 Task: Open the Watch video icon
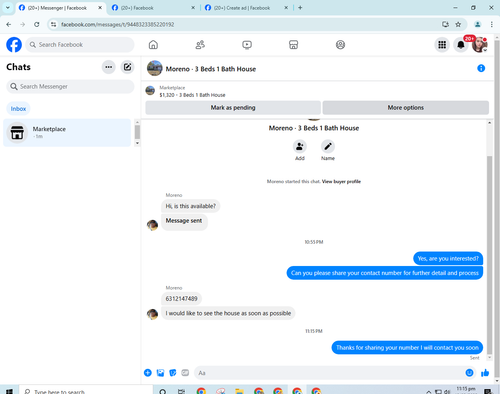(x=247, y=45)
